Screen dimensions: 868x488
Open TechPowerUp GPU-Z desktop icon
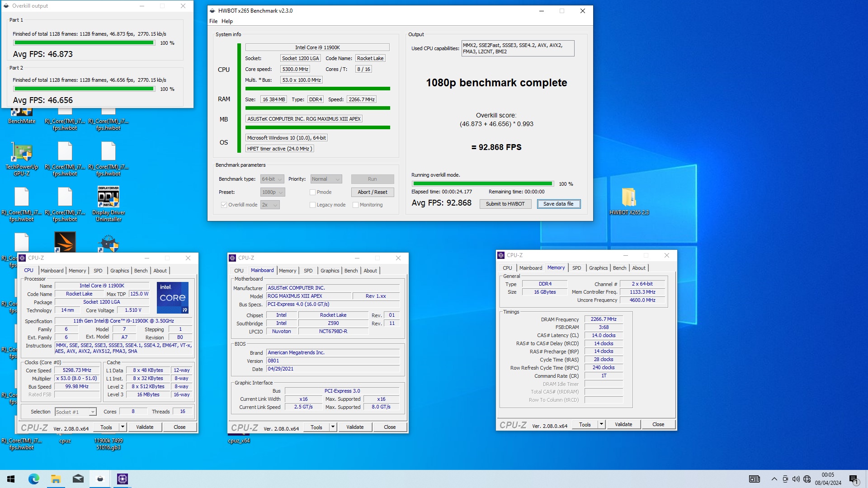coord(21,158)
